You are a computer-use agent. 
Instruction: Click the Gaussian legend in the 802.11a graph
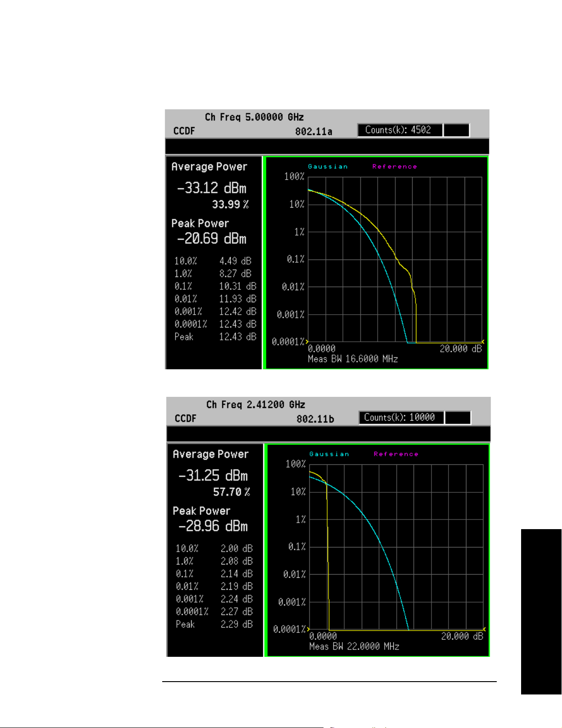click(328, 167)
